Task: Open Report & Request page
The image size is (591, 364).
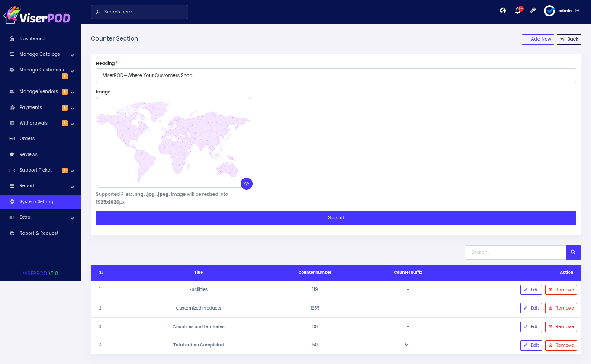Action: click(39, 233)
